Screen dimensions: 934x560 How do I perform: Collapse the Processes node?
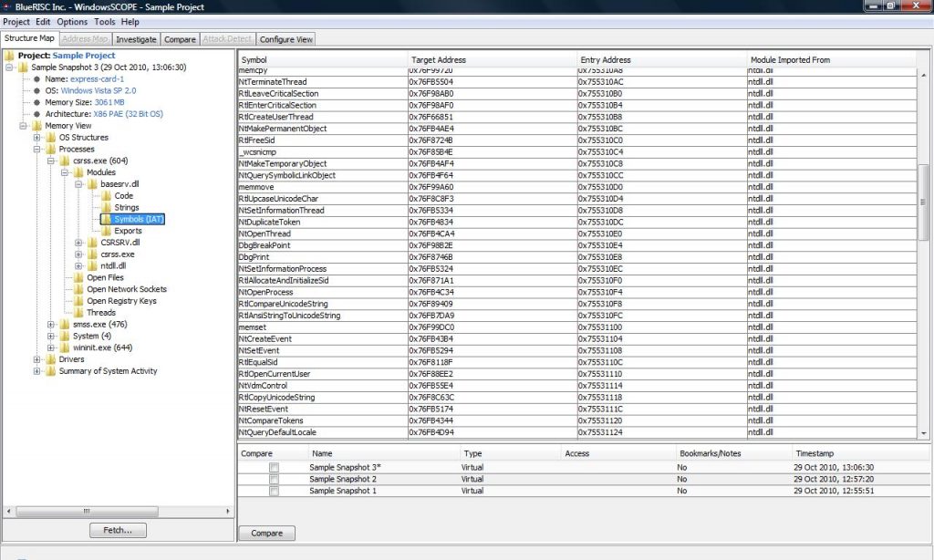36,149
